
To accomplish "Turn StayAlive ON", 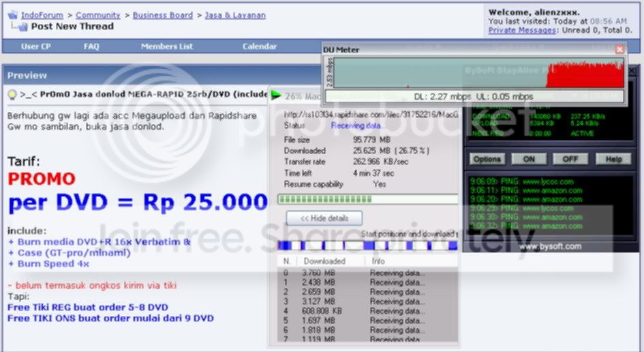I will point(529,159).
